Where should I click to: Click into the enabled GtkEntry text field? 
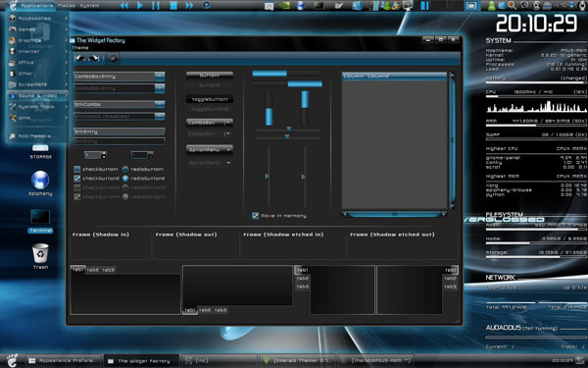coord(120,131)
